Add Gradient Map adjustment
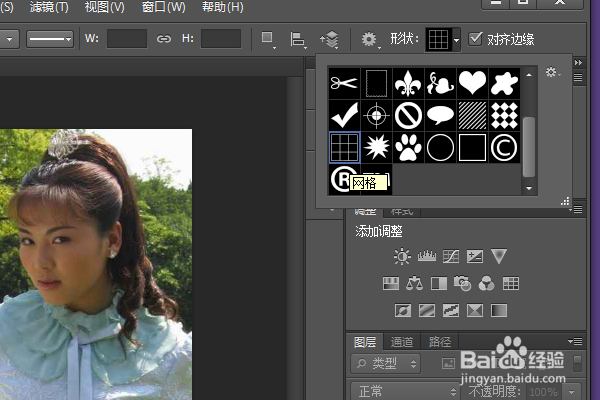 coord(499,310)
